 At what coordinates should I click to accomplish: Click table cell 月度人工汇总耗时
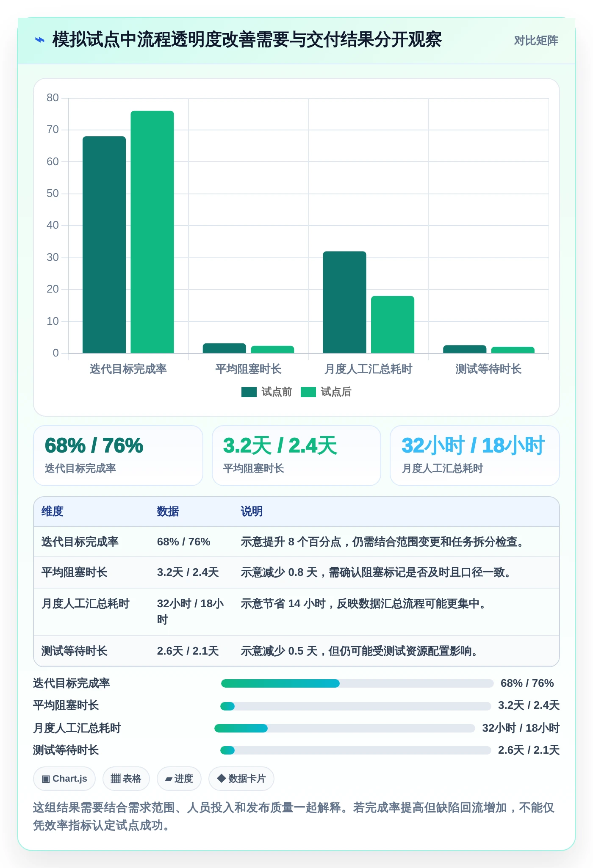tap(86, 604)
